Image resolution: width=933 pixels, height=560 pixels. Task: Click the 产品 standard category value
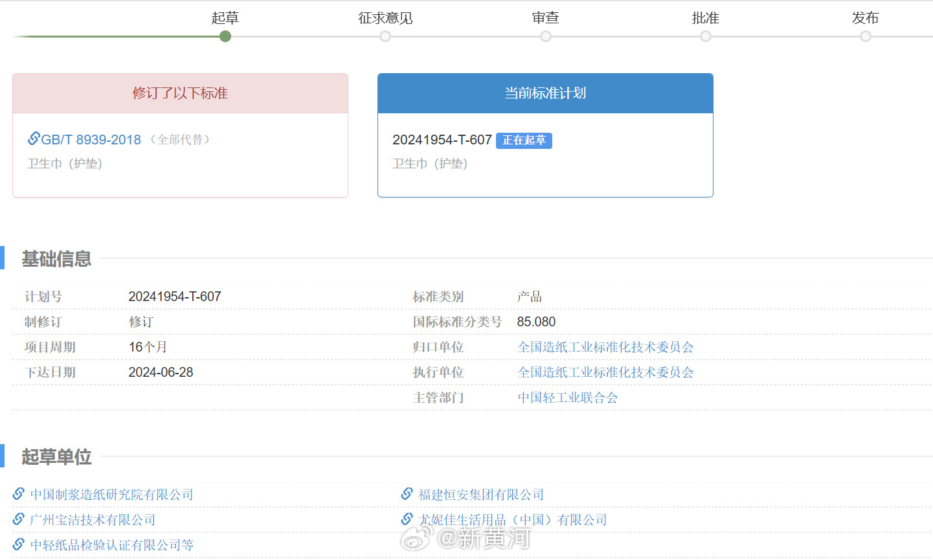coord(530,297)
